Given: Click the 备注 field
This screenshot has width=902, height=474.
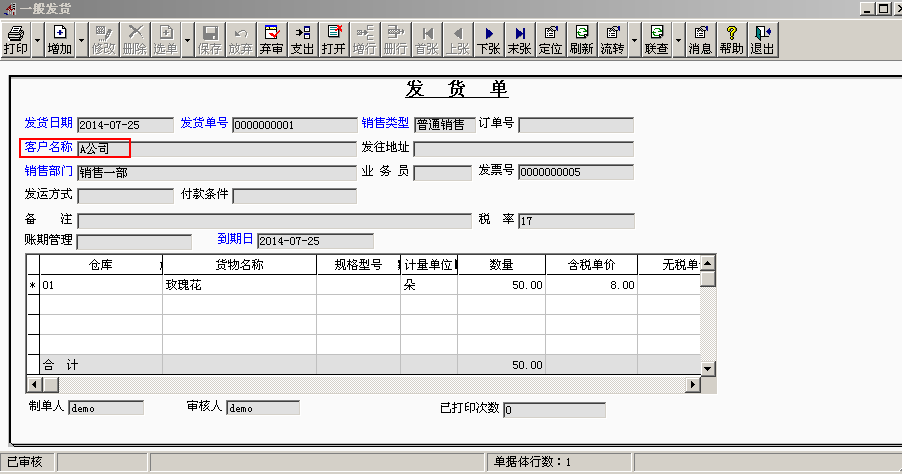Looking at the screenshot, I should [274, 221].
